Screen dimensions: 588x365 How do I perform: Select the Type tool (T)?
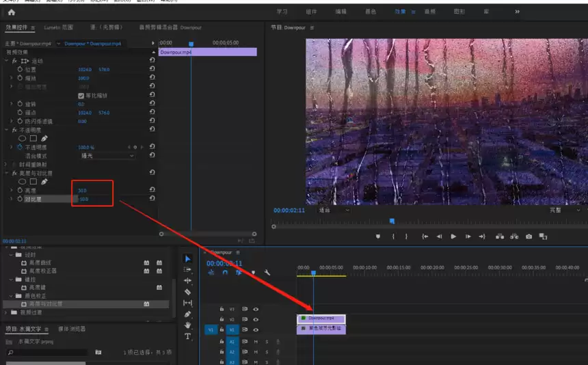coord(188,336)
